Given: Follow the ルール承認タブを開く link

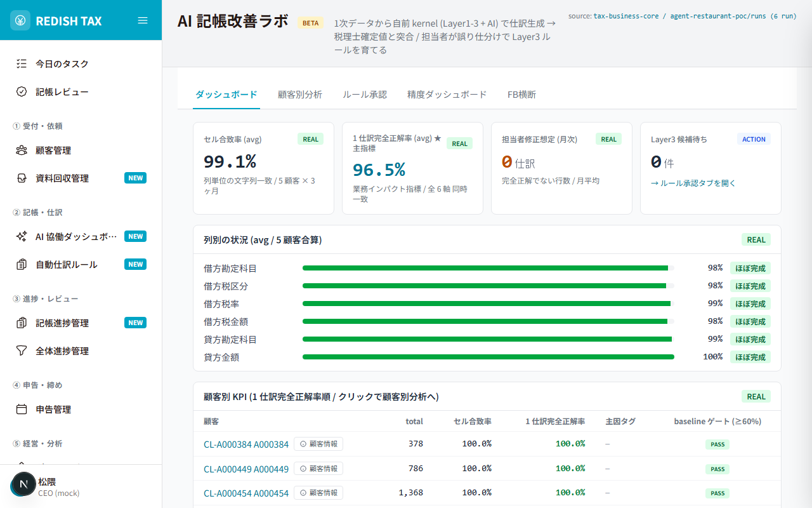Looking at the screenshot, I should (x=693, y=183).
